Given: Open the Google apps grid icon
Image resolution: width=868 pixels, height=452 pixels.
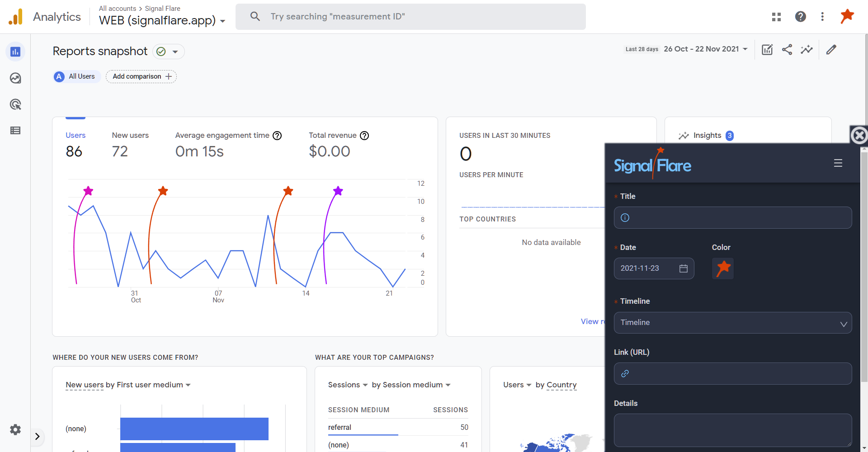Looking at the screenshot, I should click(776, 17).
